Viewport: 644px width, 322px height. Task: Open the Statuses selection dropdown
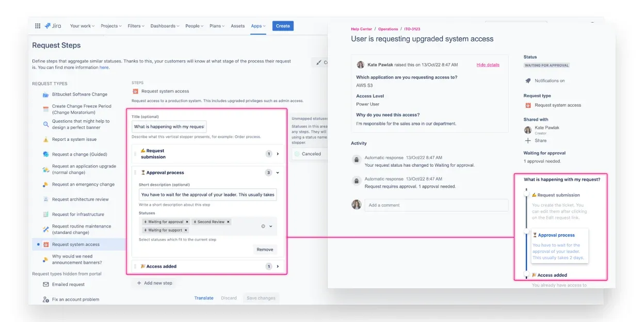tap(271, 227)
